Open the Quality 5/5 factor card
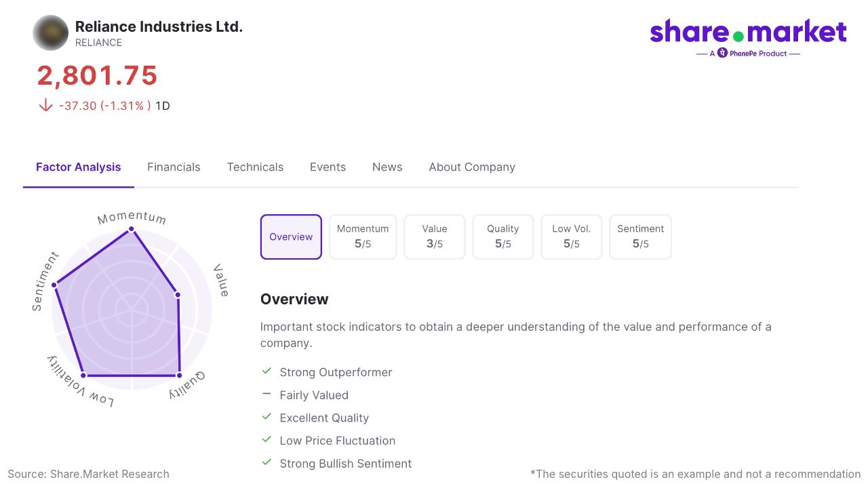 click(x=502, y=237)
